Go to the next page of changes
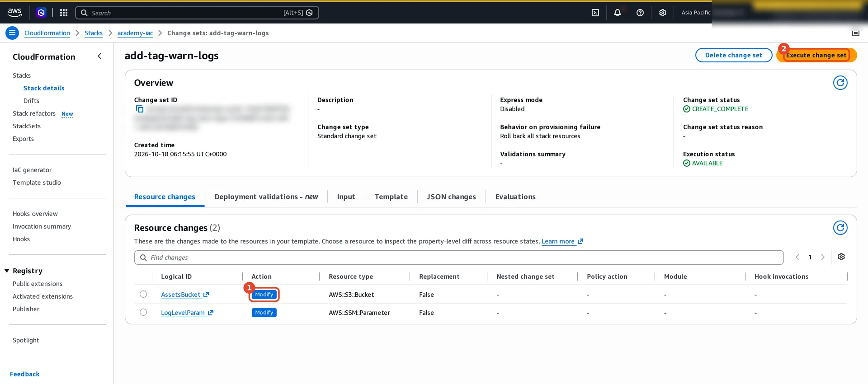Screen dimensions: 868x384 pos(823,257)
